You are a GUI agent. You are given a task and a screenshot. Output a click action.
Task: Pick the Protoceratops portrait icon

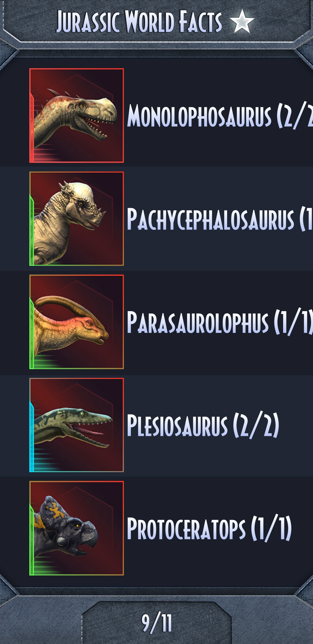pos(77,528)
